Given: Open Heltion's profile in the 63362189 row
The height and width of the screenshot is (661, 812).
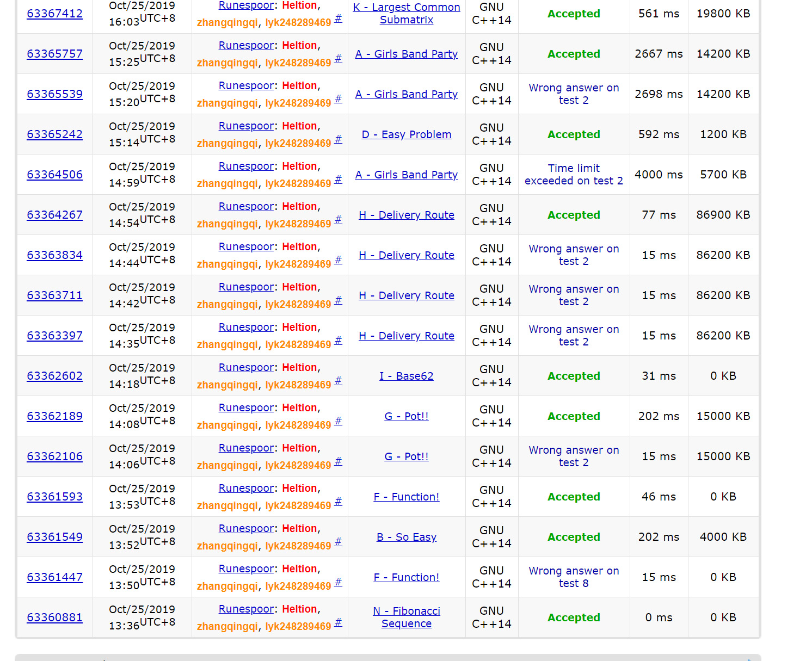Looking at the screenshot, I should coord(299,407).
